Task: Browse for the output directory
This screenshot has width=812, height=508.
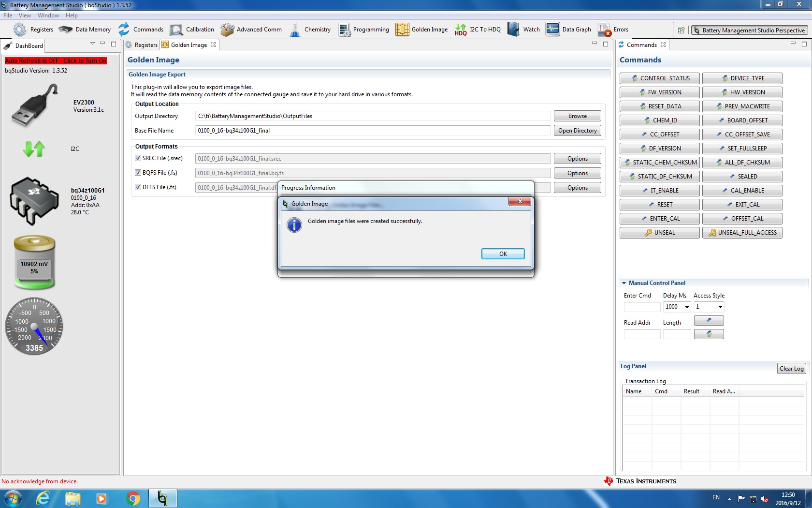Action: point(578,116)
